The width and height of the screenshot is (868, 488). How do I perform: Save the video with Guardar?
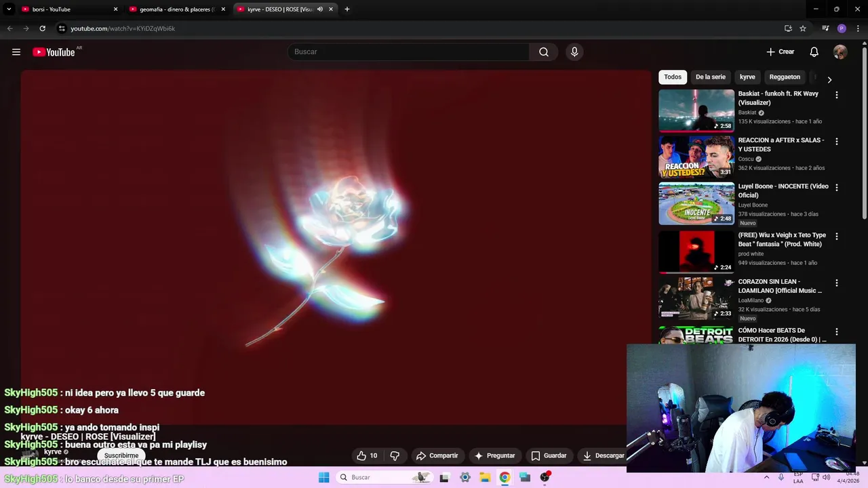coord(549,455)
